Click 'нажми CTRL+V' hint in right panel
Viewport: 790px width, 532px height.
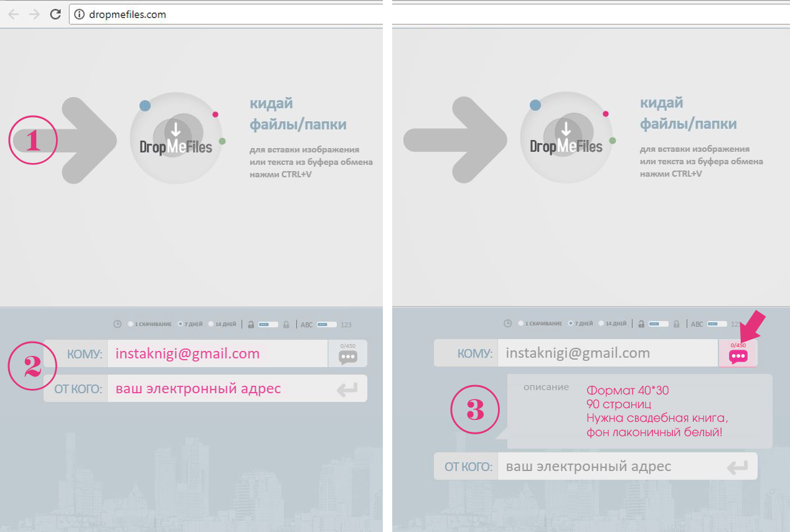click(671, 173)
